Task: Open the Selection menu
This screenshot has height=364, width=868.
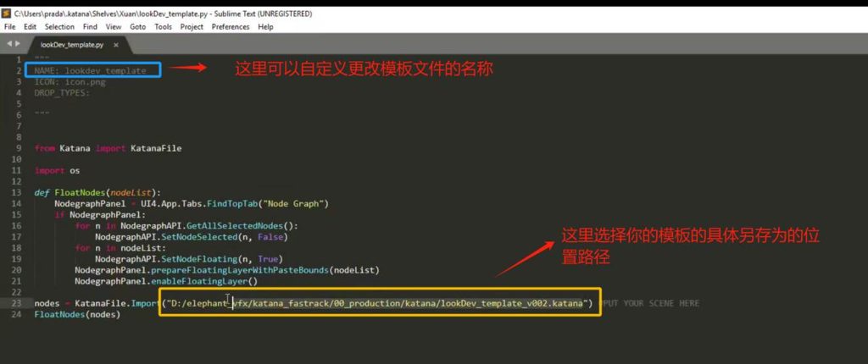Action: tap(59, 27)
